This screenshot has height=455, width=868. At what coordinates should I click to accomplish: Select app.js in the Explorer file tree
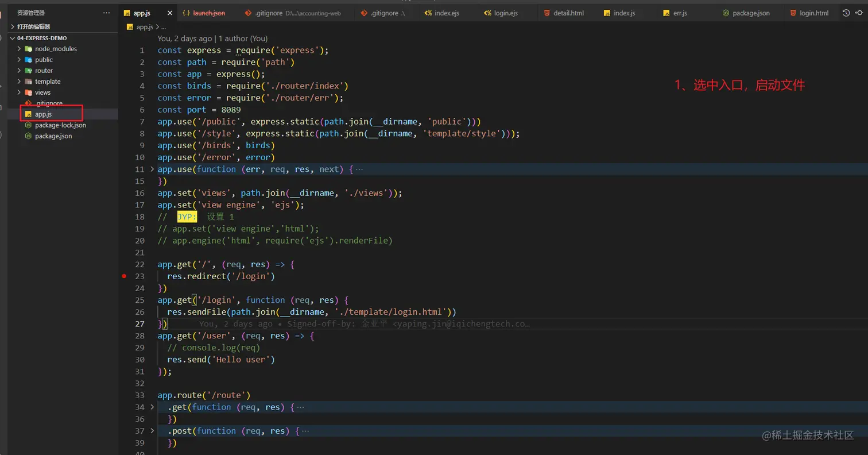(43, 114)
